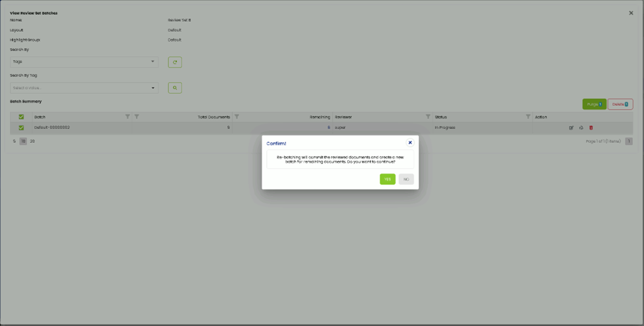Click the green refresh icon beside Tags dropdown
The image size is (644, 326).
(175, 62)
